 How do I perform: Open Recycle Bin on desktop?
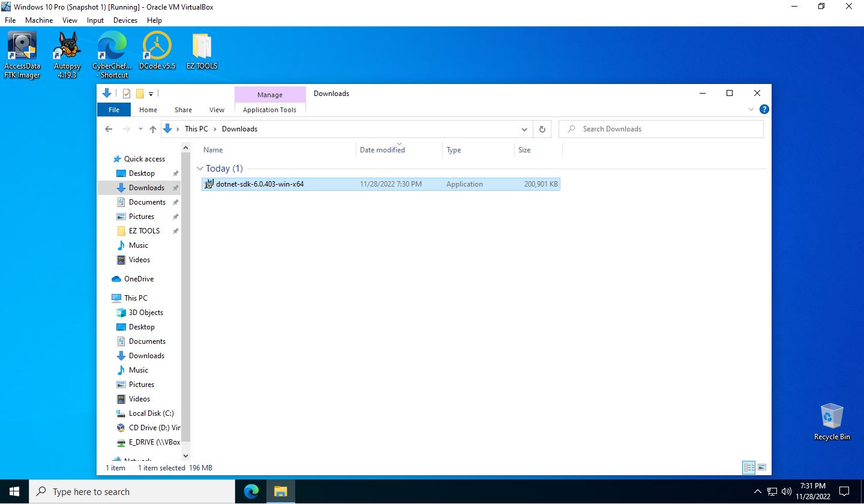832,422
